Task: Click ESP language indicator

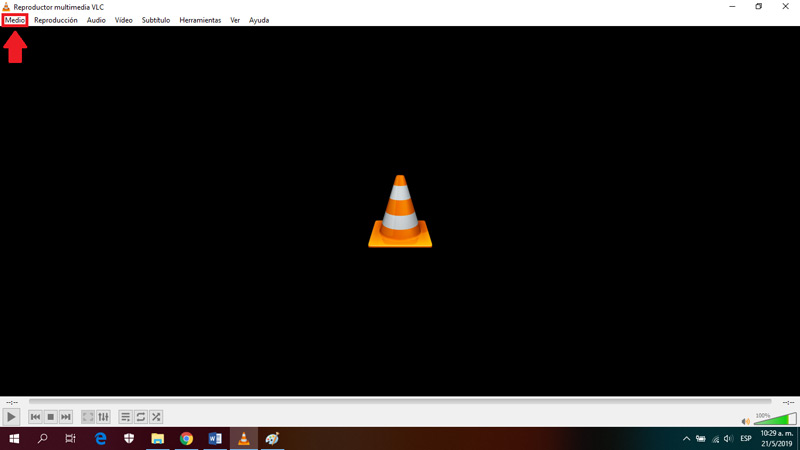Action: [746, 439]
